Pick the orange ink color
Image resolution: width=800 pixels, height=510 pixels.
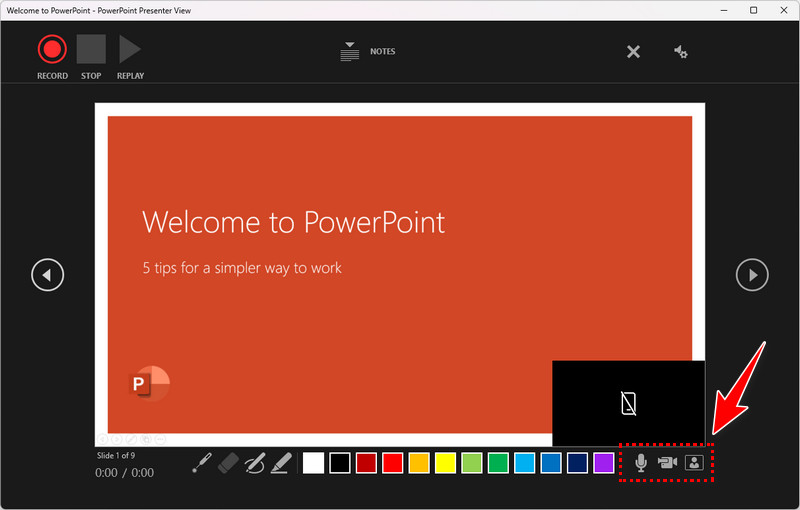pos(419,463)
